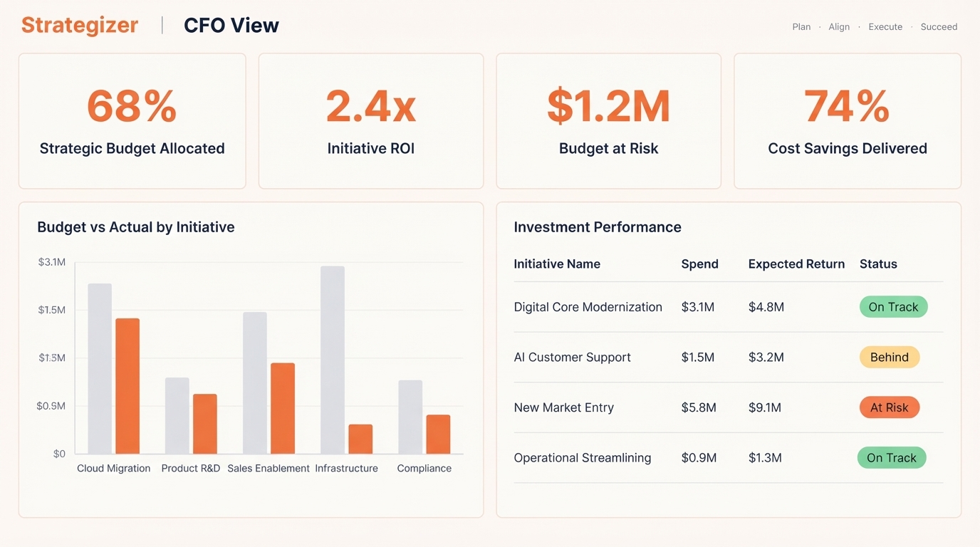The height and width of the screenshot is (547, 980).
Task: Open the Operational Streamlining initiative
Action: tap(583, 458)
